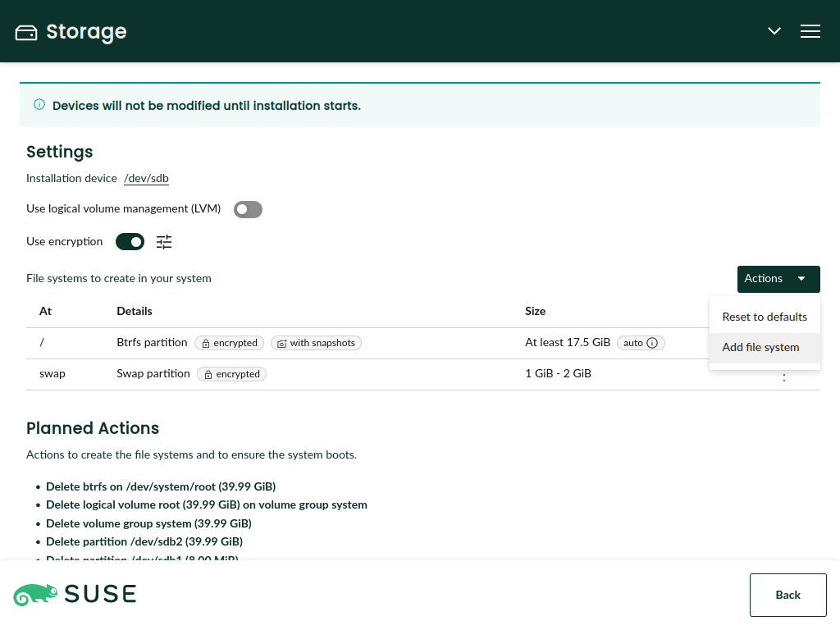Click the lock icon on swap encrypted badge
840x630 pixels.
[x=209, y=374]
